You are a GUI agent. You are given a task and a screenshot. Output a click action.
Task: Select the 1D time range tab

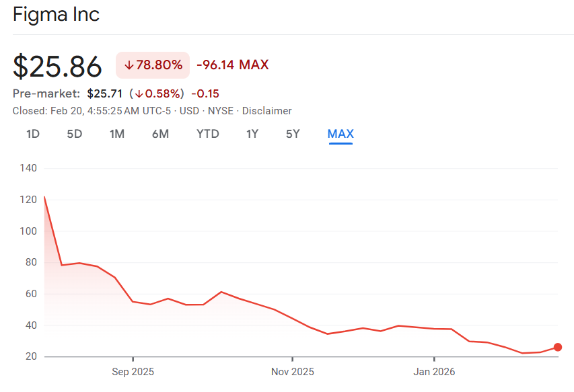click(32, 134)
